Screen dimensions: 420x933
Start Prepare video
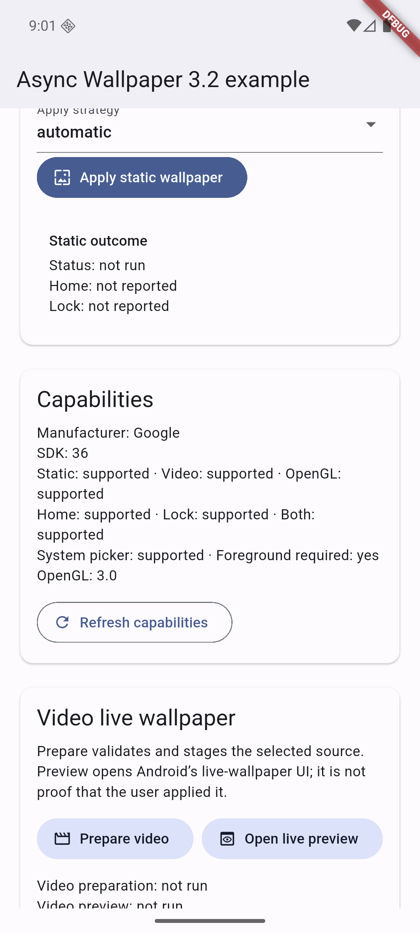(115, 839)
